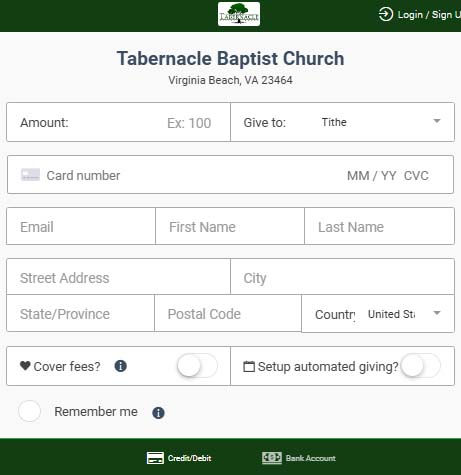Open the Give to Tithe dropdown
The width and height of the screenshot is (461, 475).
click(x=342, y=122)
